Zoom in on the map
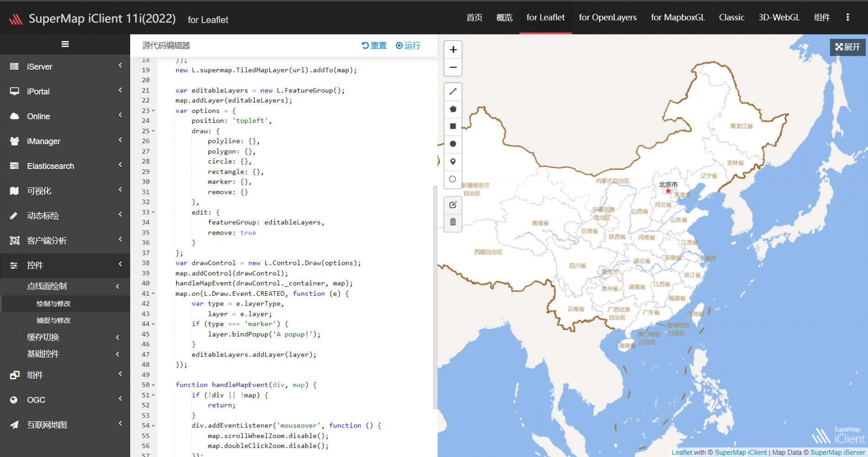The width and height of the screenshot is (868, 457). [x=453, y=50]
